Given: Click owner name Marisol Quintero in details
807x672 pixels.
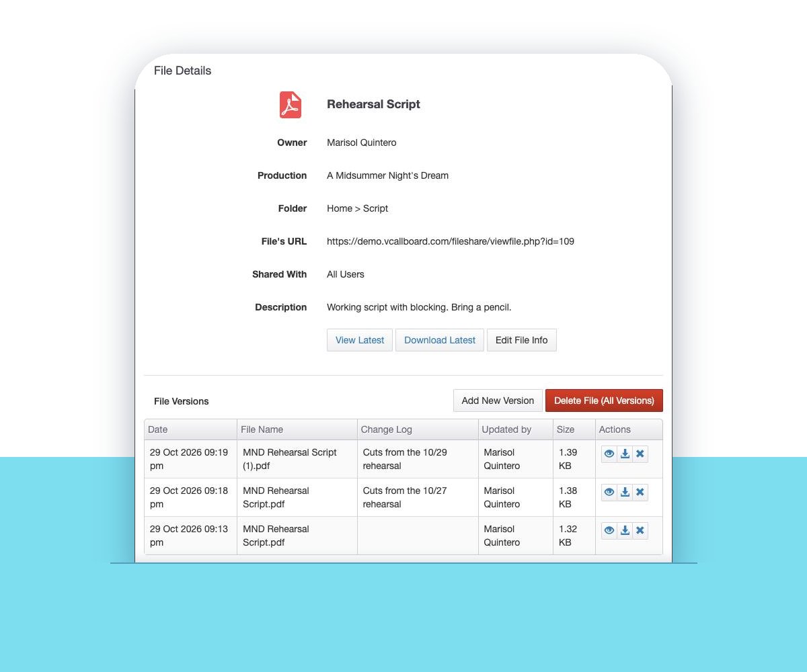Looking at the screenshot, I should point(362,142).
